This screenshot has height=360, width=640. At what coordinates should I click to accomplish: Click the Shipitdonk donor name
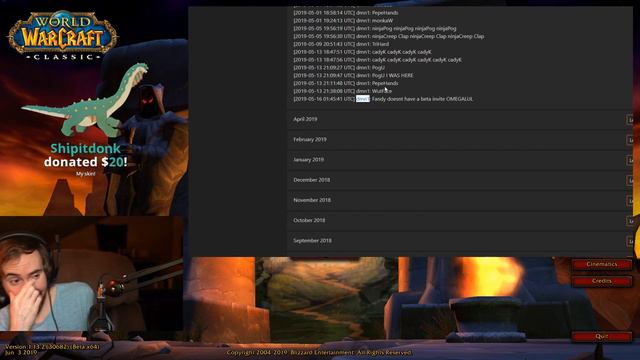point(86,149)
